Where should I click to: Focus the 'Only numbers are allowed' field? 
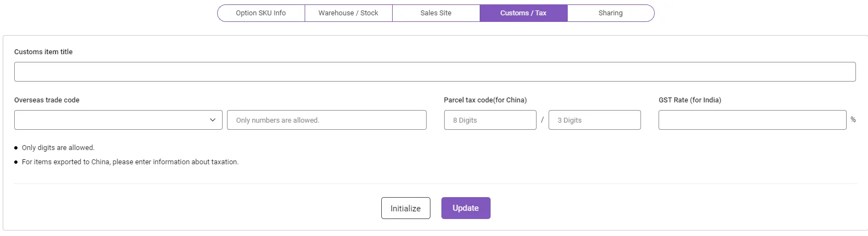[x=327, y=120]
